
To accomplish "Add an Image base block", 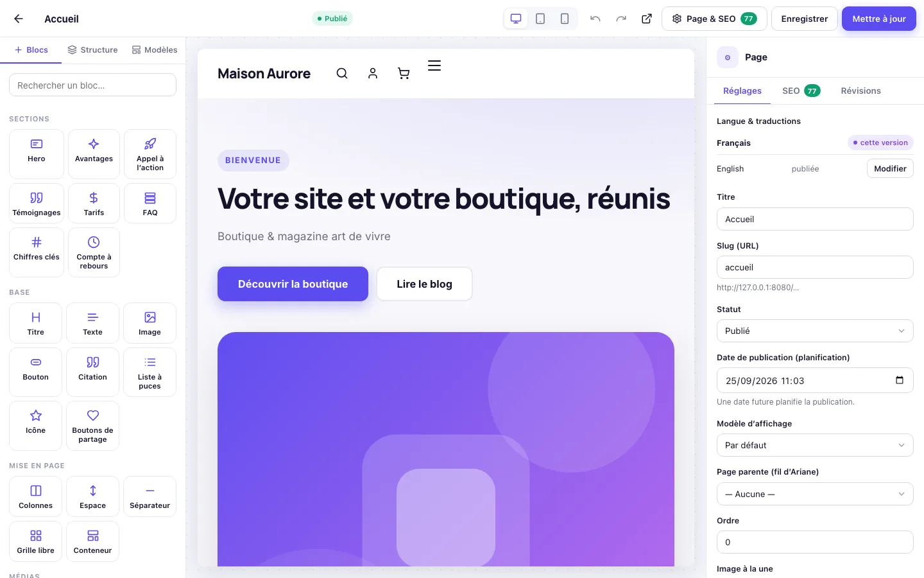I will (x=150, y=323).
